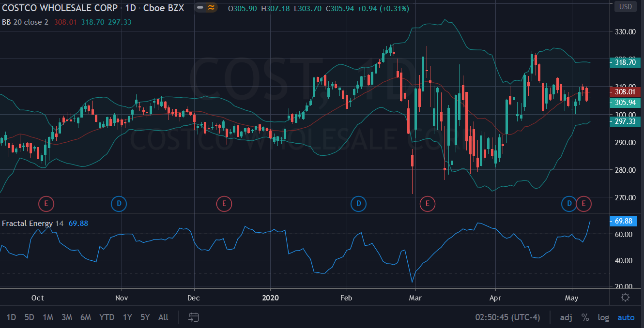Click the 297.33 lower band axis label
Image resolution: width=644 pixels, height=328 pixels.
pos(625,121)
